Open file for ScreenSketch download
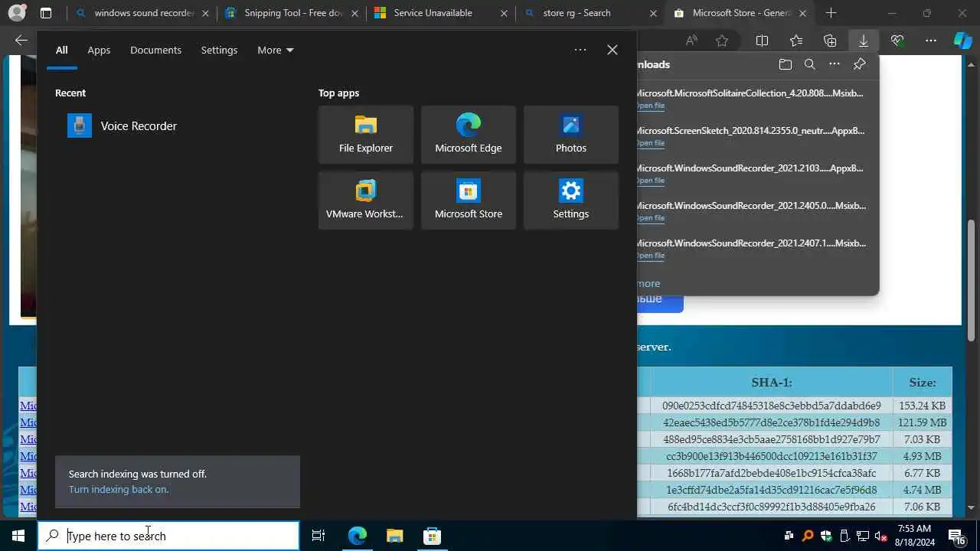Viewport: 980px width, 551px height. coord(650,143)
